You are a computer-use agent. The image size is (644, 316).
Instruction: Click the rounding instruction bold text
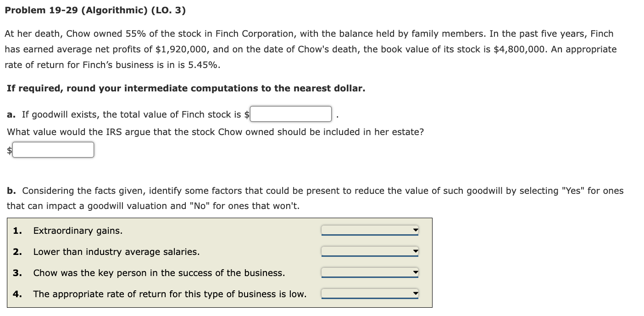(186, 88)
